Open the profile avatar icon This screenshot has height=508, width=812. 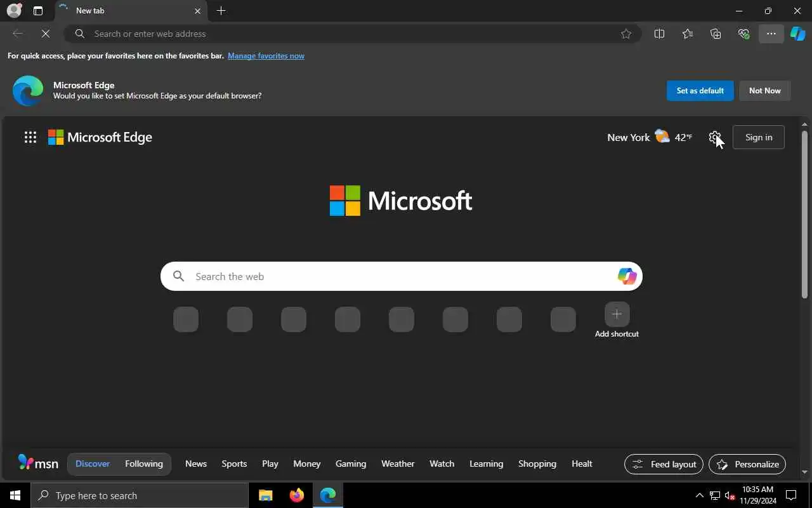point(14,11)
